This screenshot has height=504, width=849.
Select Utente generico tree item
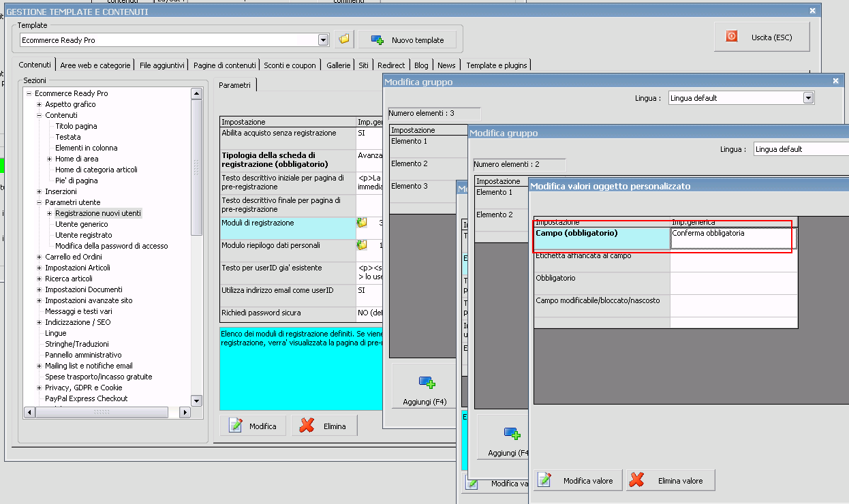click(x=82, y=224)
